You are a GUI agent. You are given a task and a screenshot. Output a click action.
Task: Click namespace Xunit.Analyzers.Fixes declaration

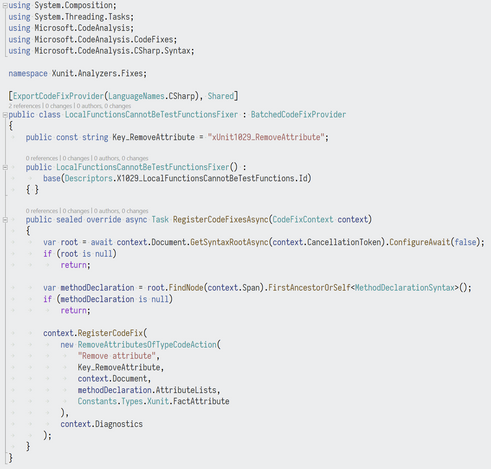click(77, 74)
